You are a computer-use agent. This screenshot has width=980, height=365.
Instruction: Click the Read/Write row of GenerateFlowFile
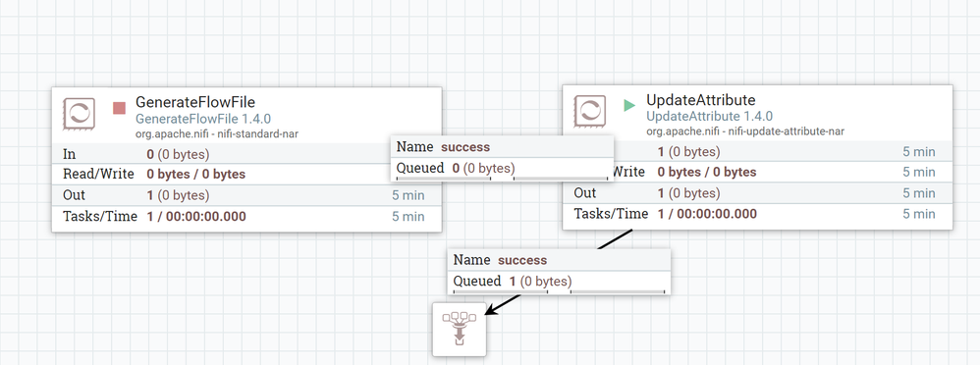(246, 175)
